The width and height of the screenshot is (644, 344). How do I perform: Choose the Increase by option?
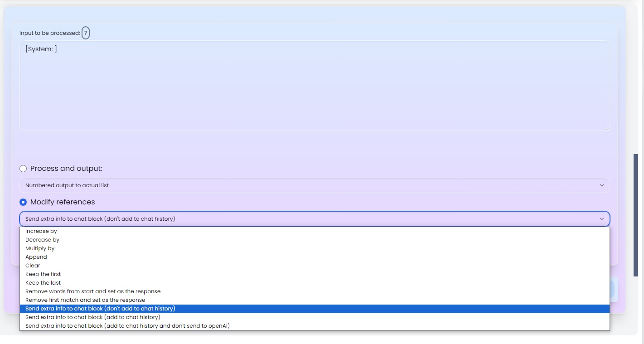pos(41,231)
